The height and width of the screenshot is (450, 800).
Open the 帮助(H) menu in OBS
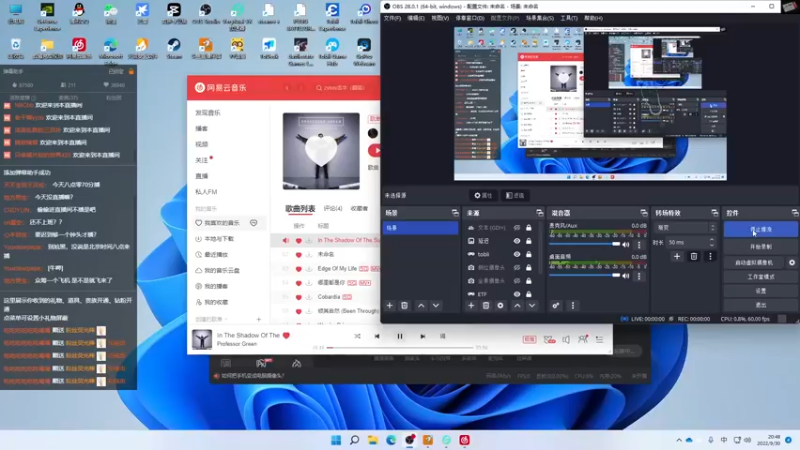pos(593,18)
